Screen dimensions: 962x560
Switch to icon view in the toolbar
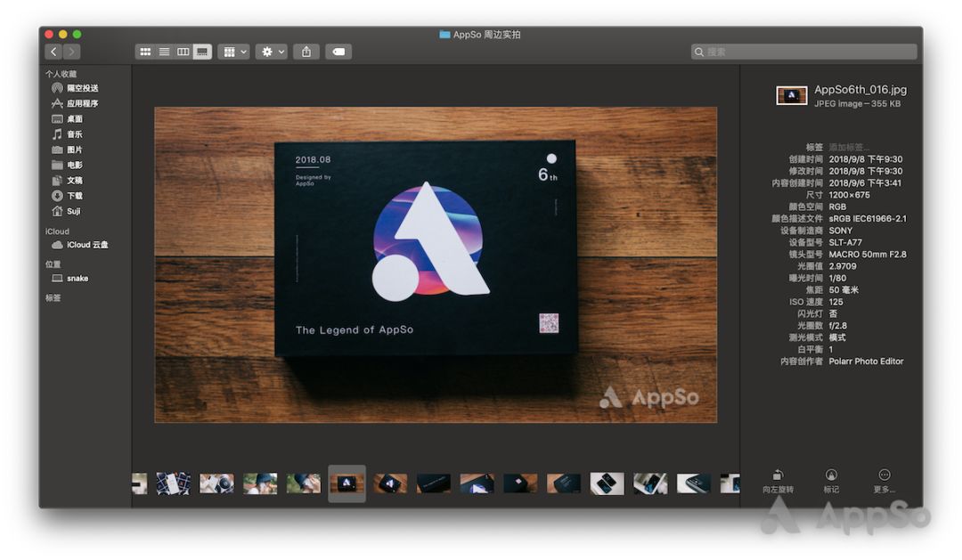point(145,52)
